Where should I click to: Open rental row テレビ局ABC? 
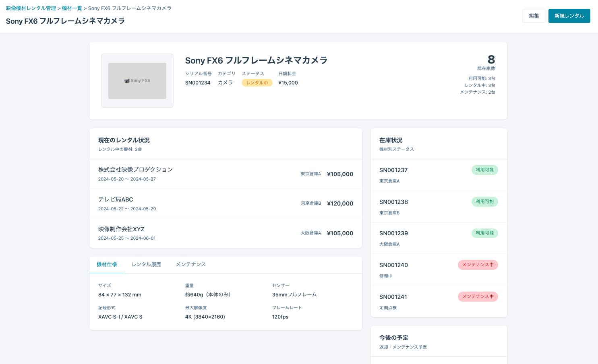coord(226,204)
